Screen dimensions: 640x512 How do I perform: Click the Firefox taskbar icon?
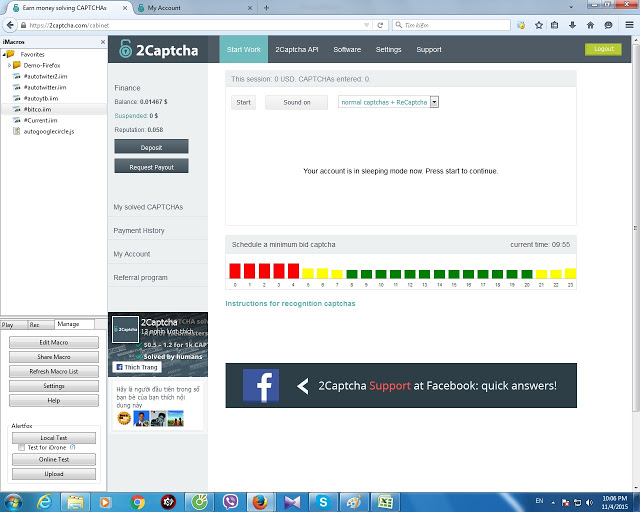260,502
